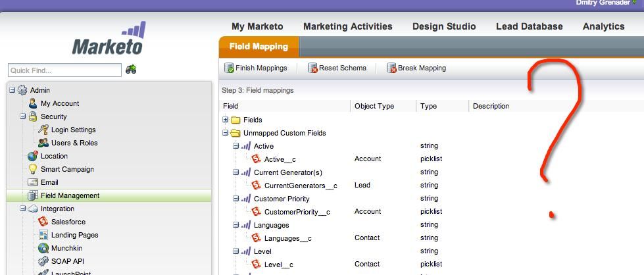Click the Login Settings keys icon
The height and width of the screenshot is (275, 644).
(43, 130)
